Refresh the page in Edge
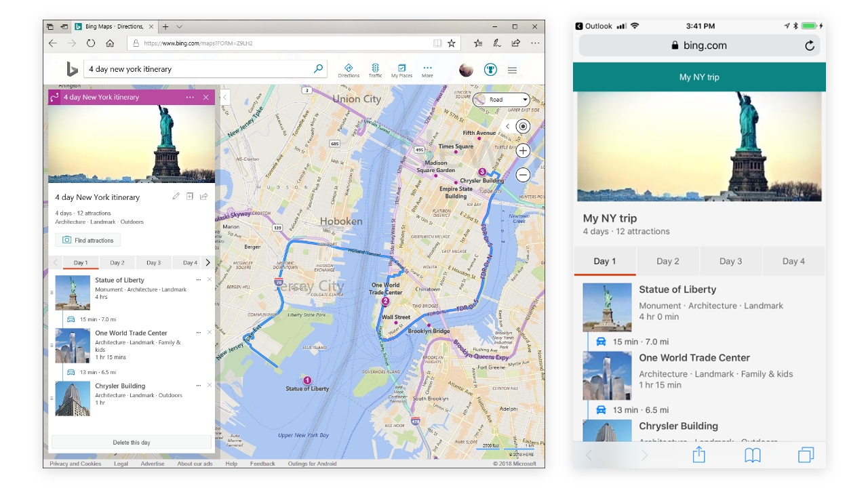Image resolution: width=868 pixels, height=488 pixels. click(x=91, y=43)
